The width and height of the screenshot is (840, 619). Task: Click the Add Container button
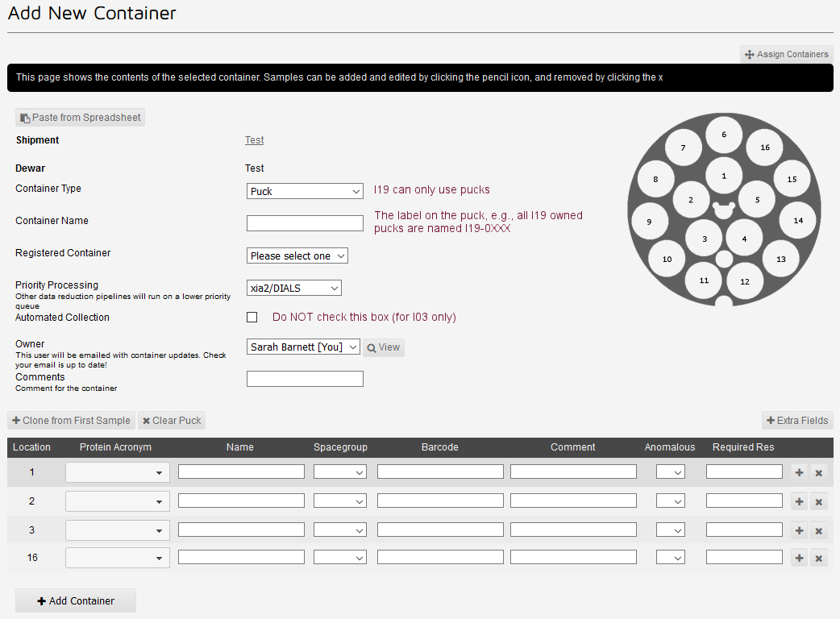pyautogui.click(x=76, y=600)
